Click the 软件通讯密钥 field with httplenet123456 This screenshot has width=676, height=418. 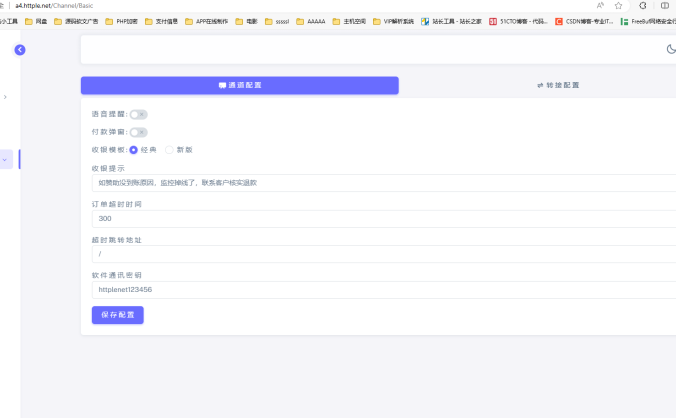coord(384,290)
